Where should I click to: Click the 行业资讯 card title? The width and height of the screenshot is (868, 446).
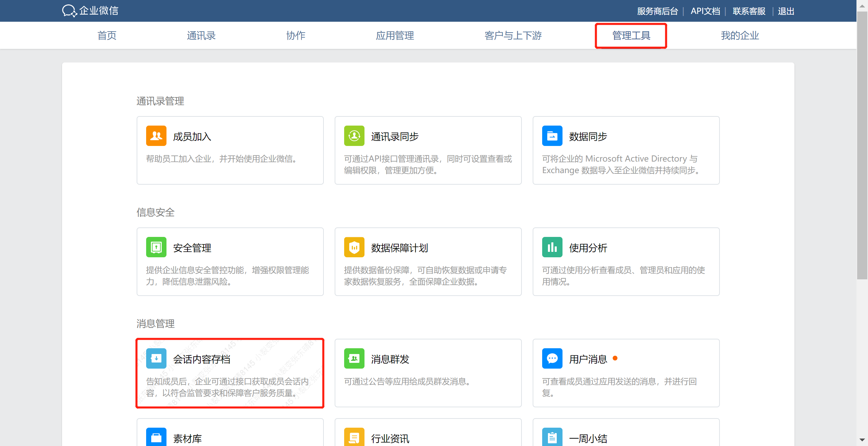coord(390,439)
